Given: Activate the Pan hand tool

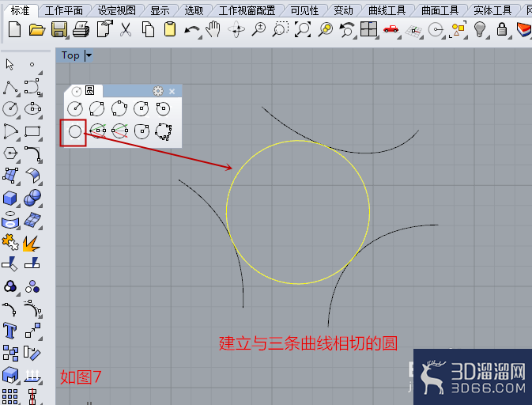Looking at the screenshot, I should coord(213,29).
